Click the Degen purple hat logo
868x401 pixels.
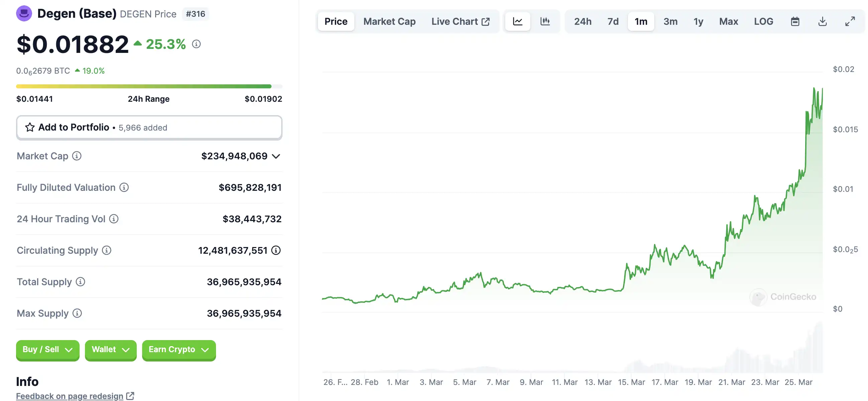(x=24, y=13)
